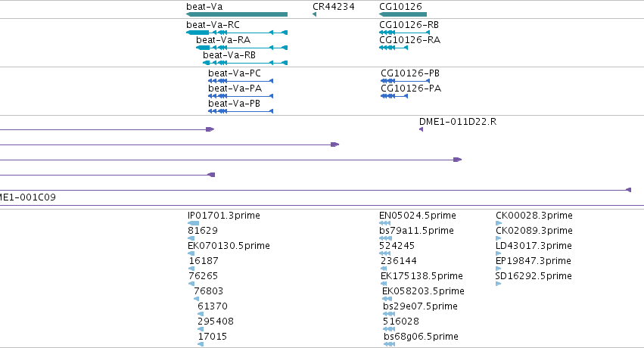Select the 81629 EST label
Image resolution: width=644 pixels, height=348 pixels.
click(203, 231)
